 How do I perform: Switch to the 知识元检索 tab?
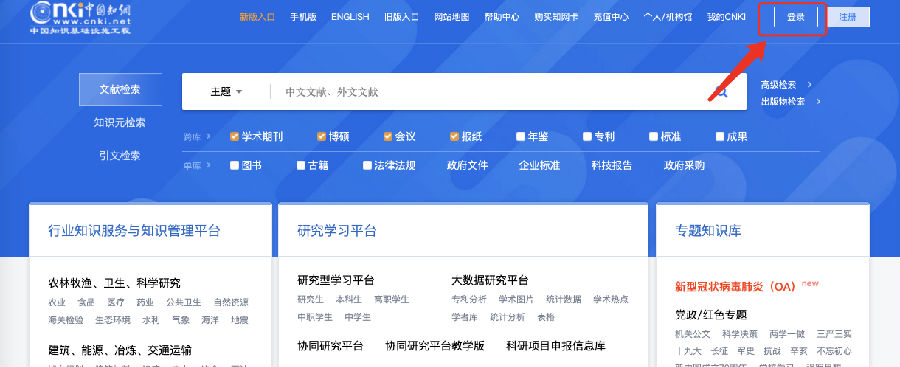120,122
